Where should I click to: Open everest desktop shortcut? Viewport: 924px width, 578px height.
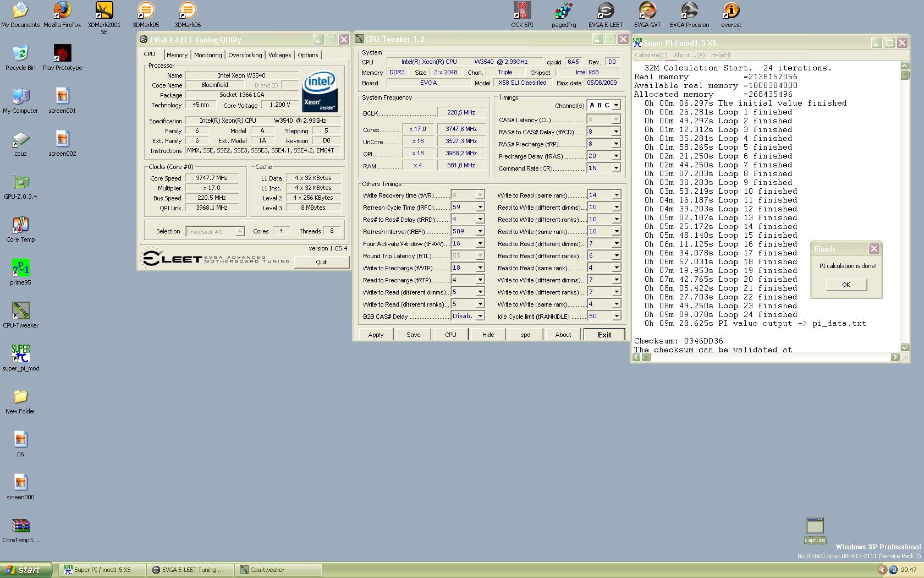[x=731, y=14]
